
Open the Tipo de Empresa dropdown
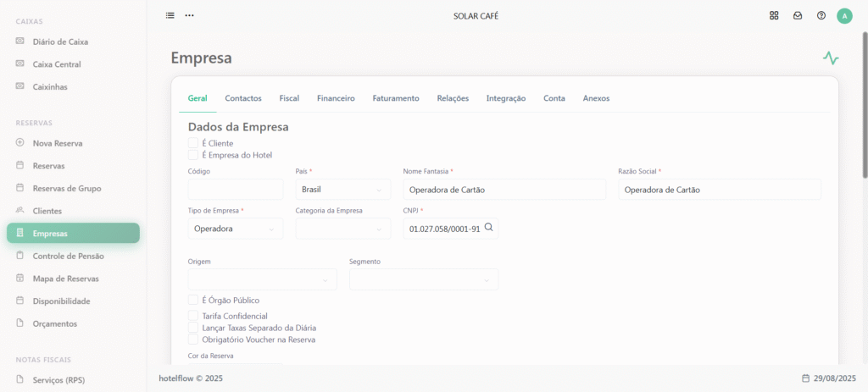(236, 229)
